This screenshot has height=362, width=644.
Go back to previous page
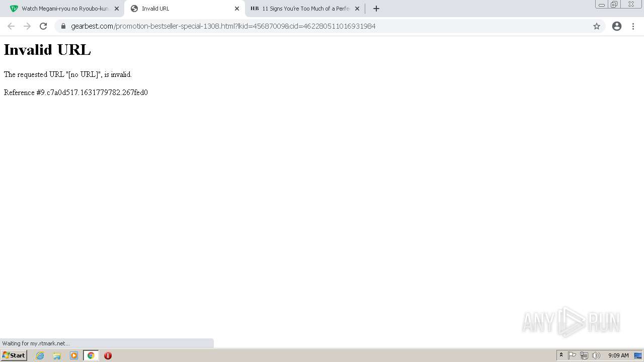[11, 26]
